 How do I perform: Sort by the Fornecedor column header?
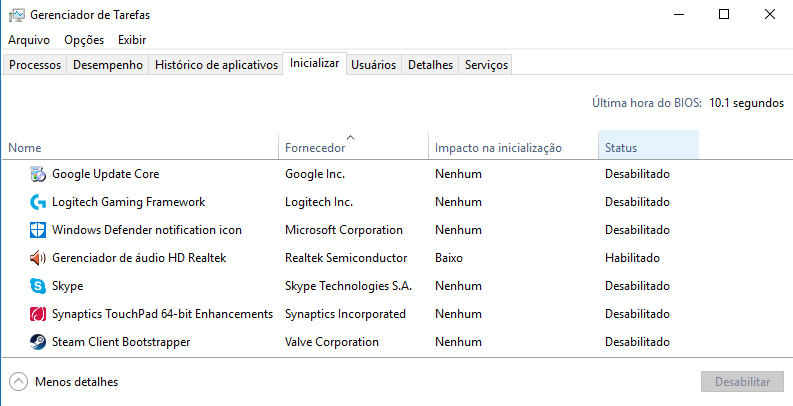315,148
